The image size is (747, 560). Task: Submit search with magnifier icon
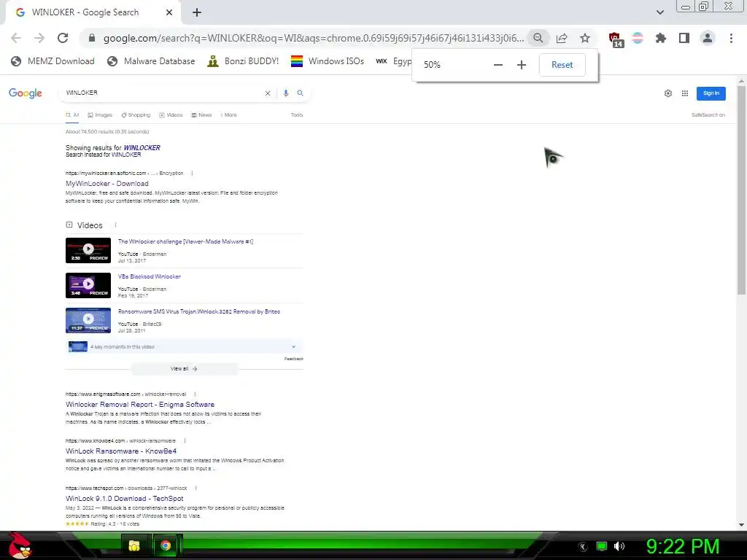coord(300,93)
